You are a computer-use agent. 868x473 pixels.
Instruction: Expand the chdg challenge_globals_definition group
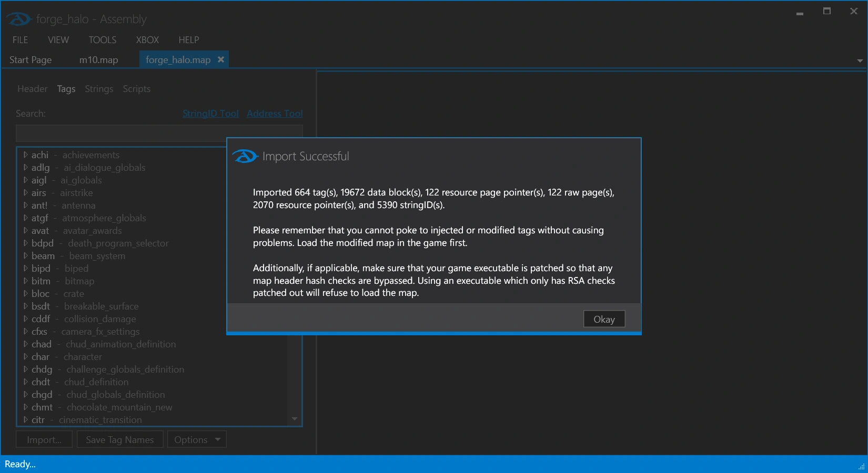pos(25,369)
